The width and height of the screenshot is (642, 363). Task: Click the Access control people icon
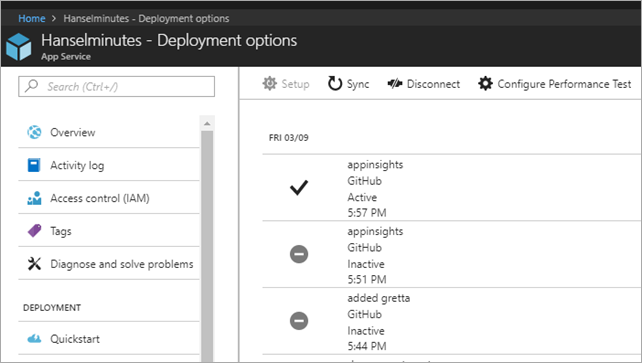point(34,198)
